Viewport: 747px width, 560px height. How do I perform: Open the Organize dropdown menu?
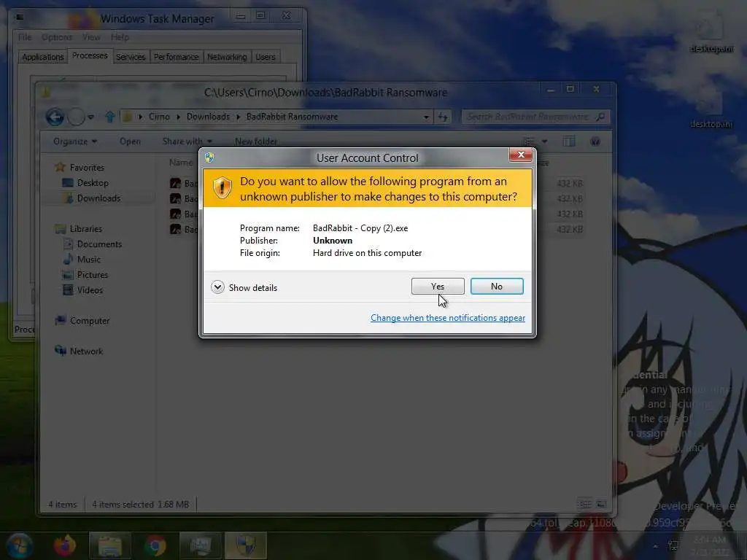point(75,141)
